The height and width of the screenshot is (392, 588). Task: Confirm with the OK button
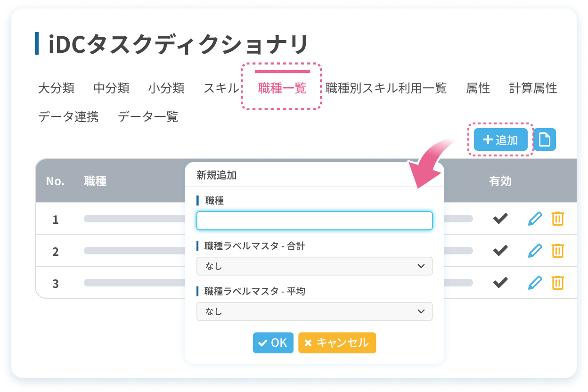[273, 343]
